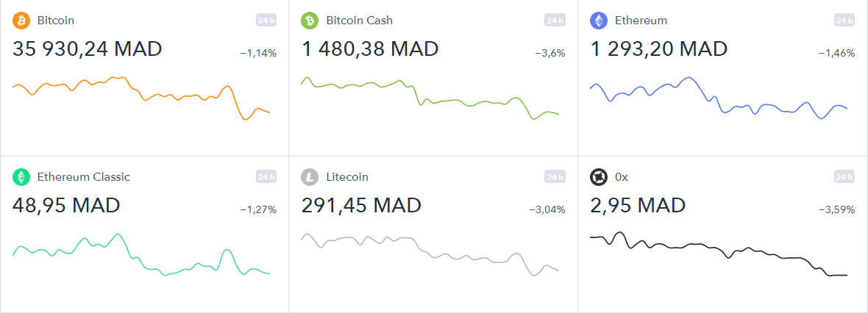Click the green Bitcoin Cash logo icon
The width and height of the screenshot is (868, 313).
tap(310, 21)
